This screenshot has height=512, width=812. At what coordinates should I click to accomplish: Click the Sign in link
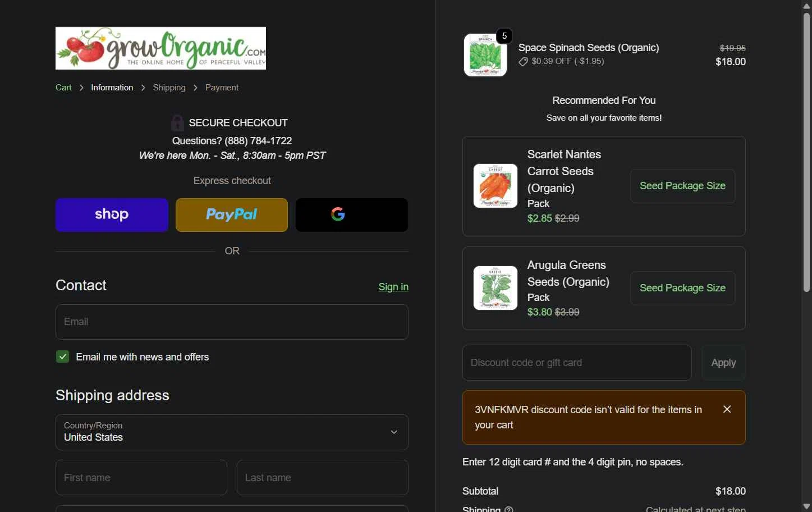point(393,287)
